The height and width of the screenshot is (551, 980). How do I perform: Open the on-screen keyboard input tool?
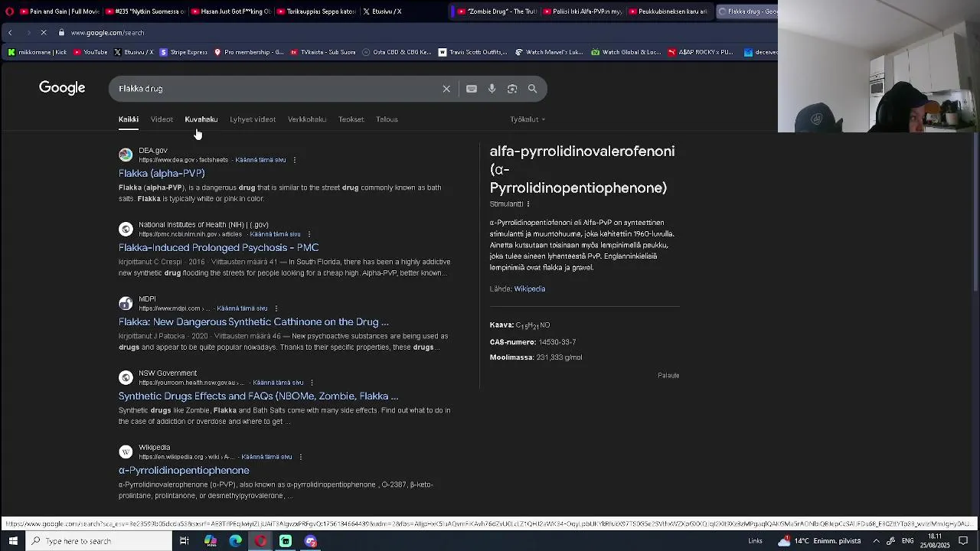click(x=472, y=89)
